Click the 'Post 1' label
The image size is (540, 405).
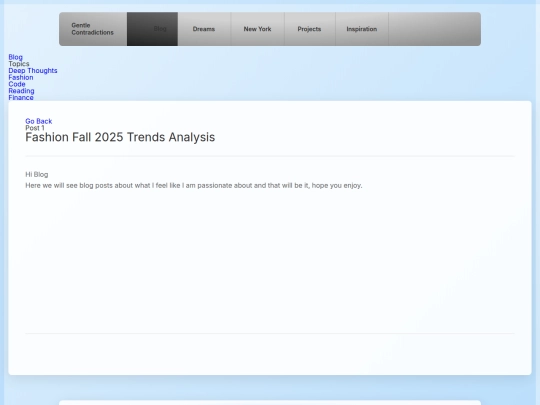[x=35, y=128]
